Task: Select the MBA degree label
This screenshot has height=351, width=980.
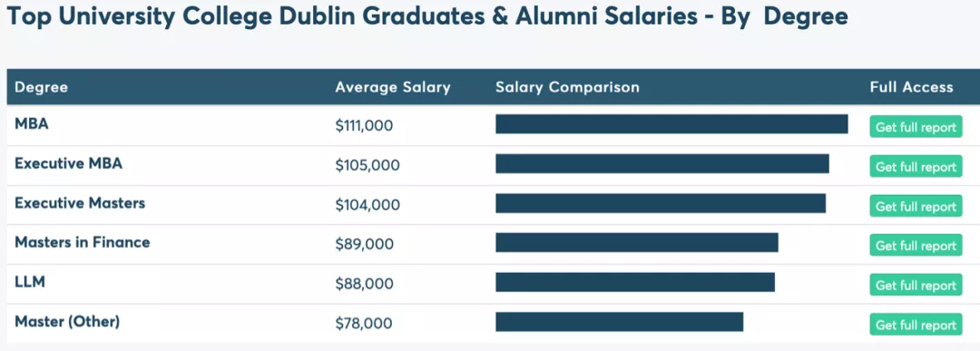Action: (31, 123)
